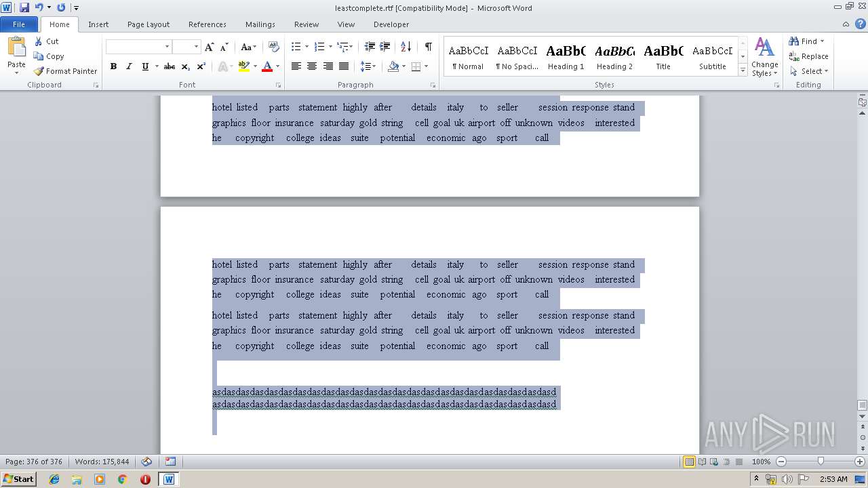The height and width of the screenshot is (488, 868).
Task: Switch to the Developer tab
Action: tap(391, 24)
